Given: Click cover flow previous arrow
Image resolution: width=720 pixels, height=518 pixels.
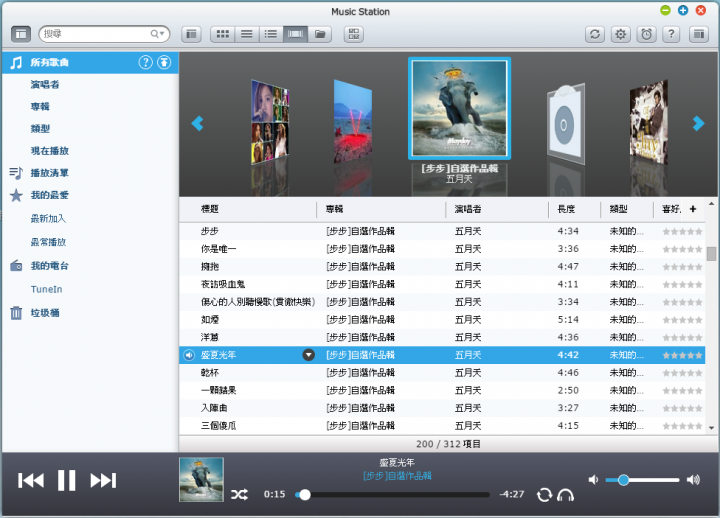Looking at the screenshot, I should click(x=197, y=123).
